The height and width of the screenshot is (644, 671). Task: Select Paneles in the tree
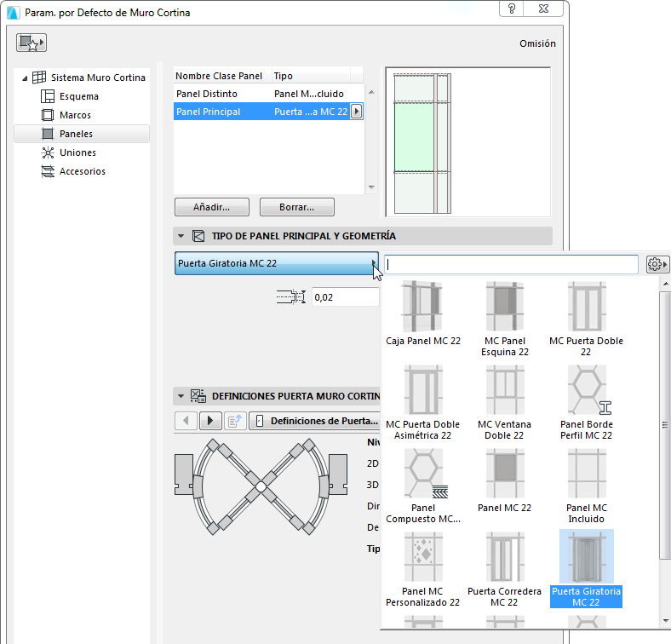click(x=82, y=134)
